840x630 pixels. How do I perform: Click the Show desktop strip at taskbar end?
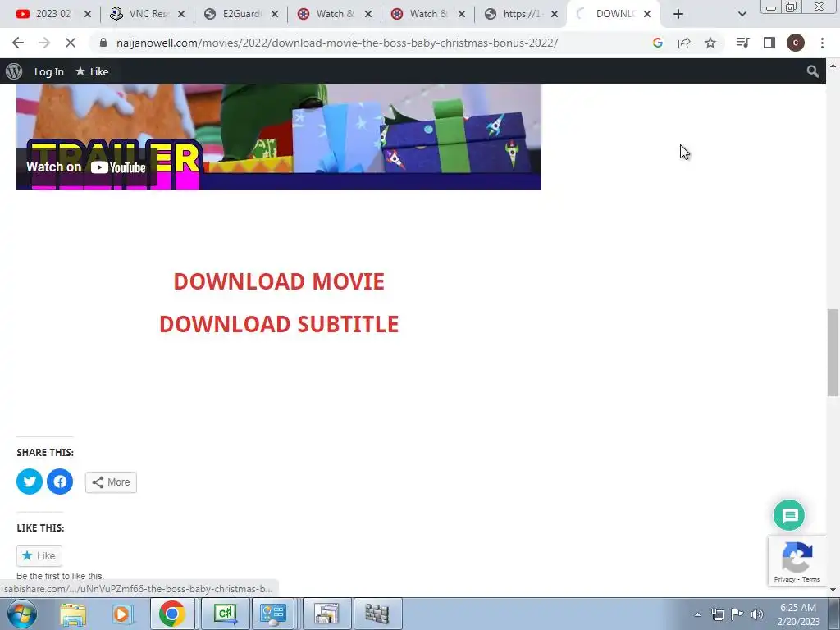click(834, 614)
